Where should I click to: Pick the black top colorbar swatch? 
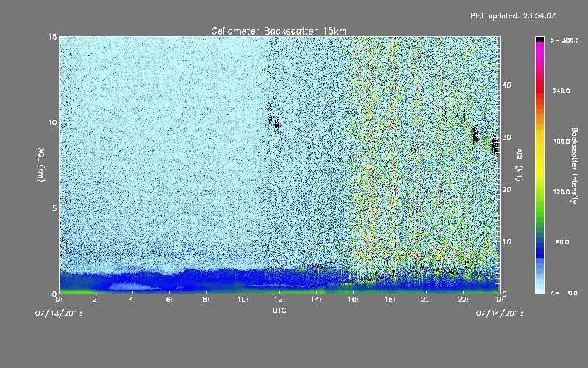[539, 39]
